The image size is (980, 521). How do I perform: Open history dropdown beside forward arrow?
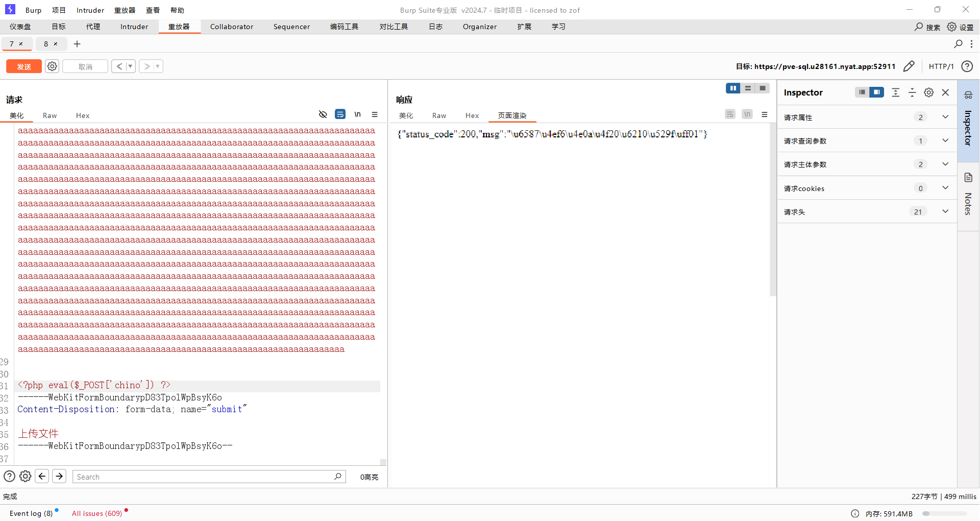pyautogui.click(x=158, y=66)
